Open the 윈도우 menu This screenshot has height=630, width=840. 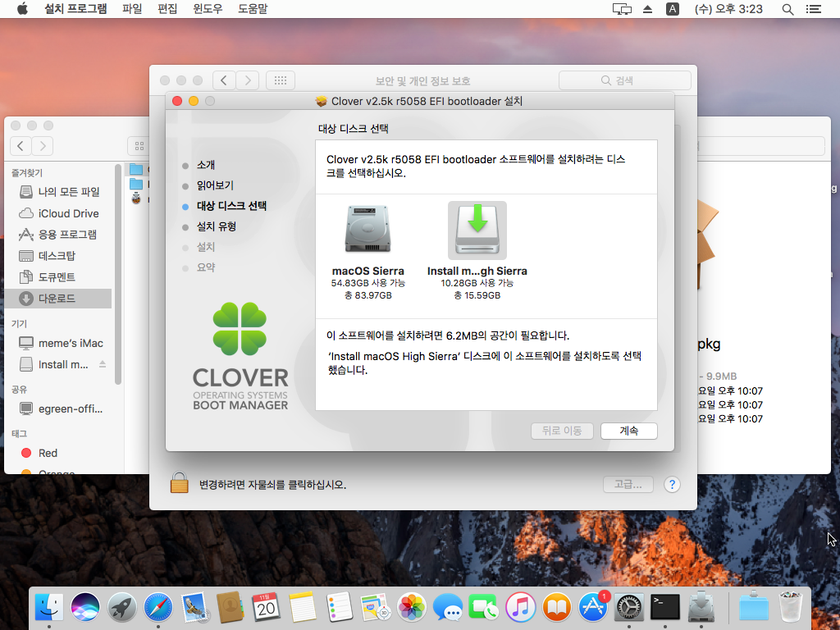208,8
